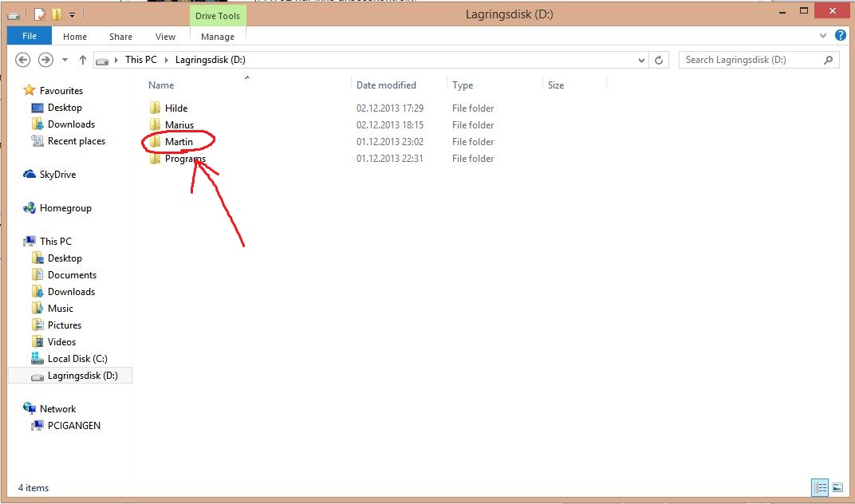The image size is (855, 504).
Task: Expand the This PC breadcrumb arrow
Action: tap(167, 60)
